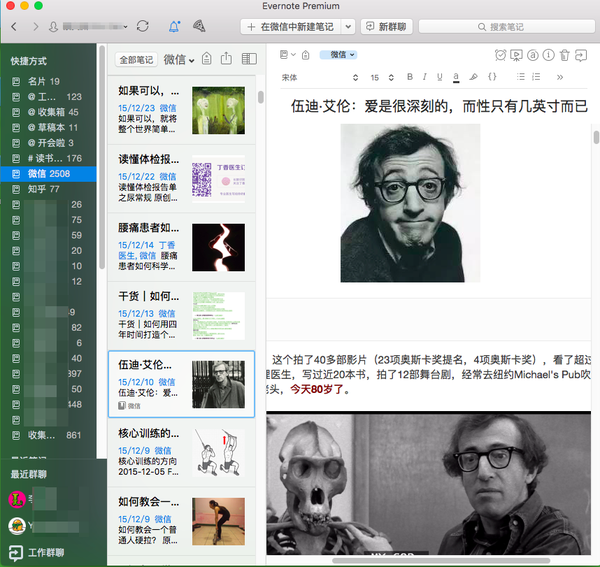This screenshot has width=600, height=567.
Task: Open the note's notebook icon dropdown
Action: 288,55
